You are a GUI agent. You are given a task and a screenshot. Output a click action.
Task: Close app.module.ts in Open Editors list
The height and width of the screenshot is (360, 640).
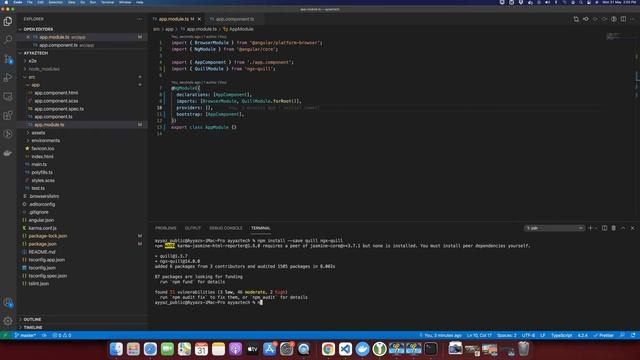click(28, 37)
